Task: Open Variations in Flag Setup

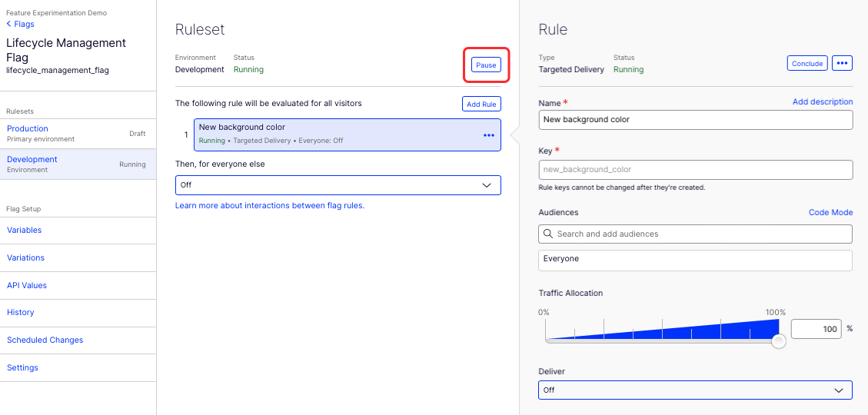Action: (78, 258)
